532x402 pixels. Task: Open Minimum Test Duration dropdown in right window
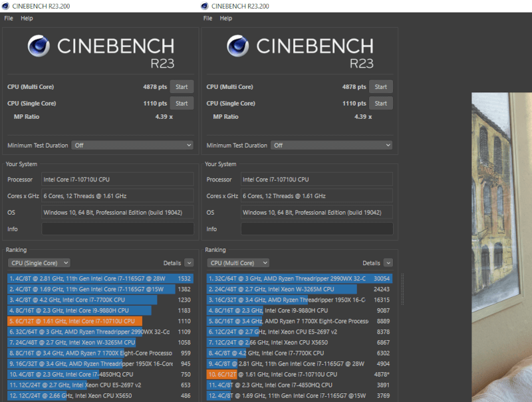tap(332, 145)
